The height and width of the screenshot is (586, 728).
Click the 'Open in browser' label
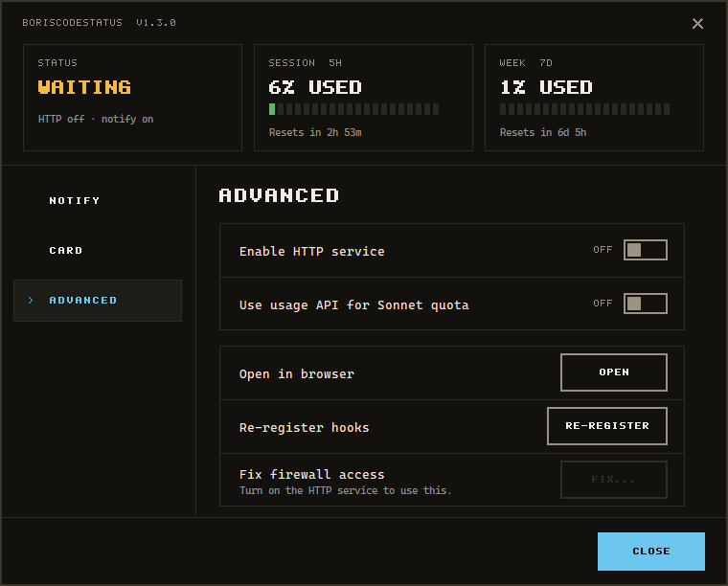point(297,374)
